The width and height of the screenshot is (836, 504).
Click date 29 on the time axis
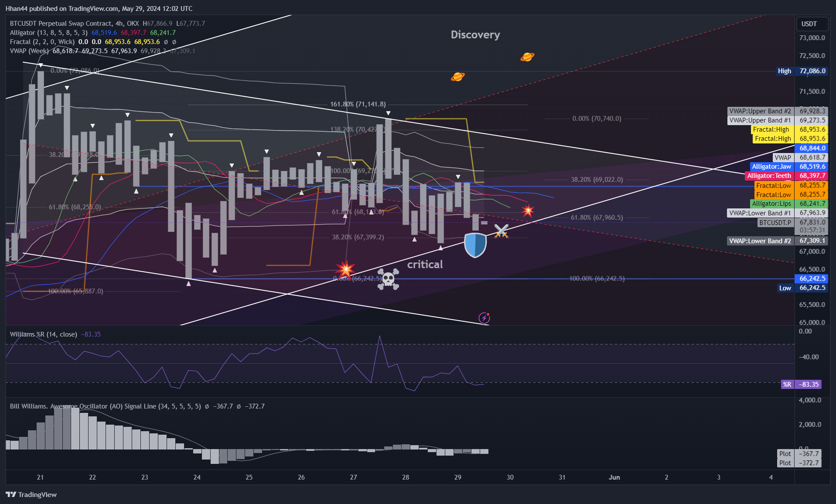click(x=458, y=477)
